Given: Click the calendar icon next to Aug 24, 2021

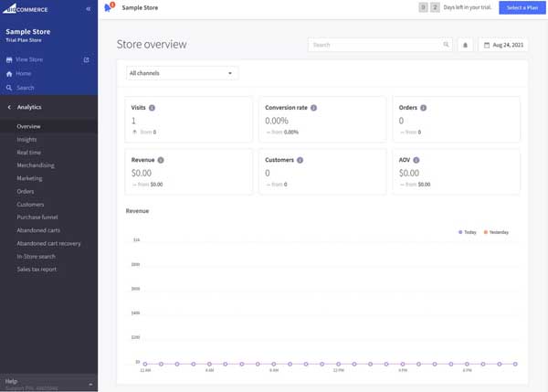Looking at the screenshot, I should [x=487, y=45].
